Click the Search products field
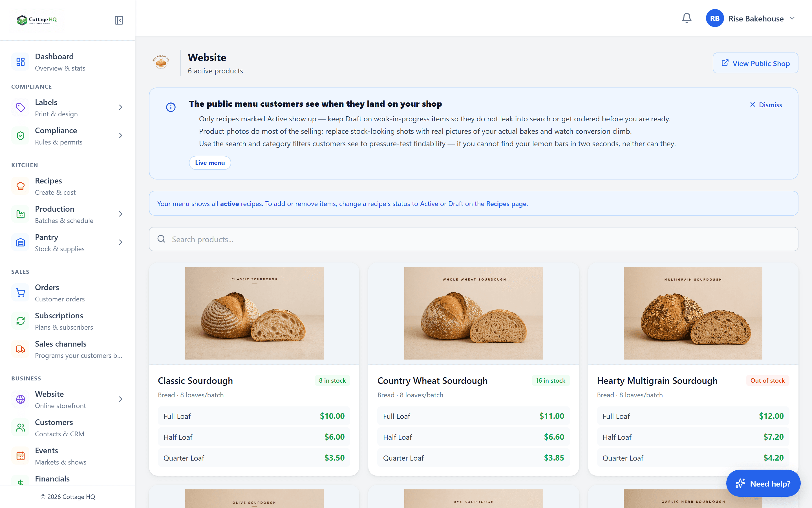The width and height of the screenshot is (812, 508). coord(473,239)
